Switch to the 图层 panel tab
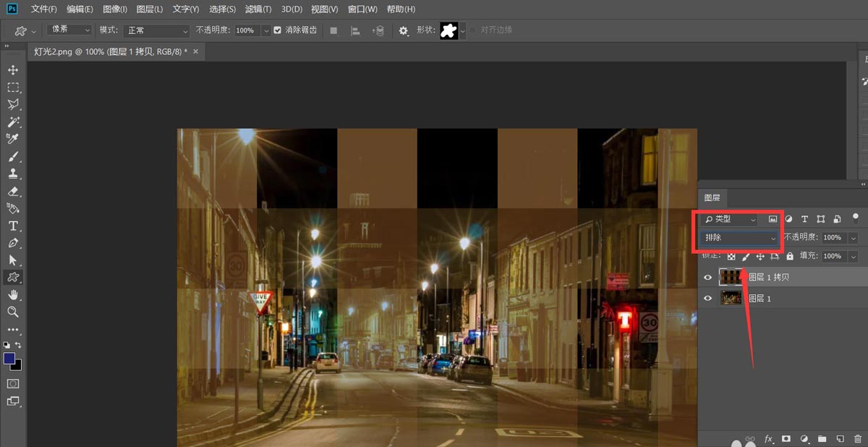 (x=712, y=197)
